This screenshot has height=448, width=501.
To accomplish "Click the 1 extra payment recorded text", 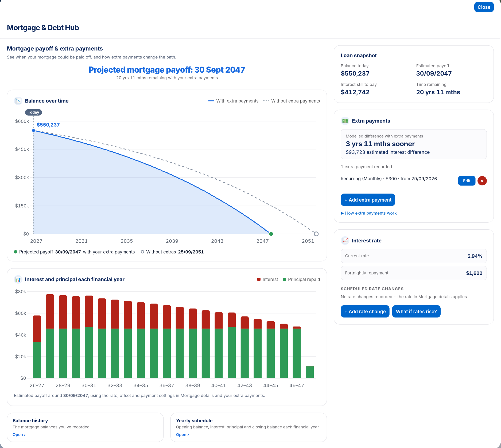I will pos(366,167).
